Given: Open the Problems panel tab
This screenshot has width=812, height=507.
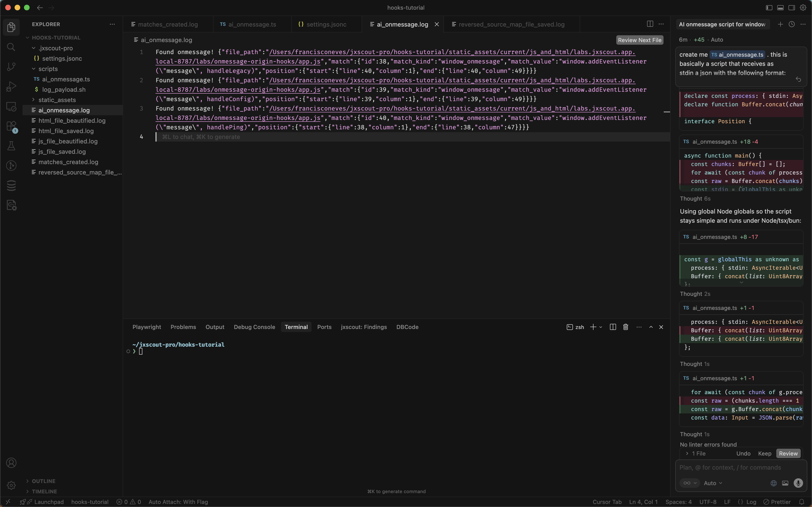Looking at the screenshot, I should pos(183,327).
